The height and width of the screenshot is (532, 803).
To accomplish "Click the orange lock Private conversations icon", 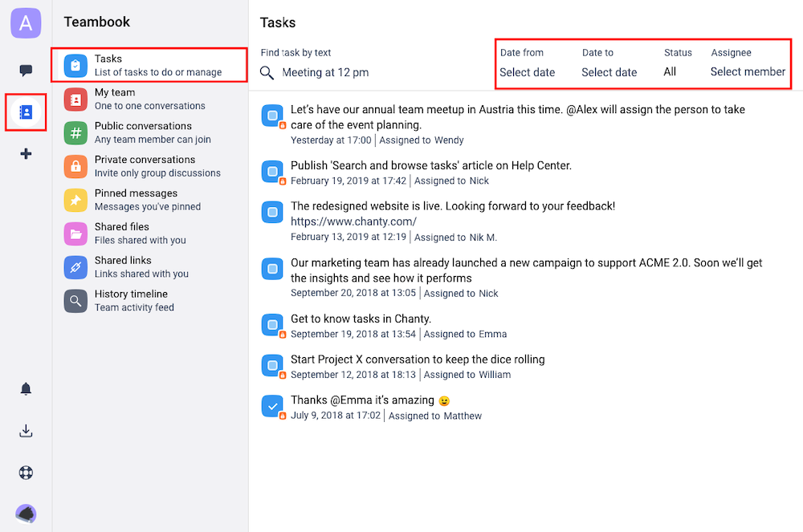I will [x=75, y=166].
